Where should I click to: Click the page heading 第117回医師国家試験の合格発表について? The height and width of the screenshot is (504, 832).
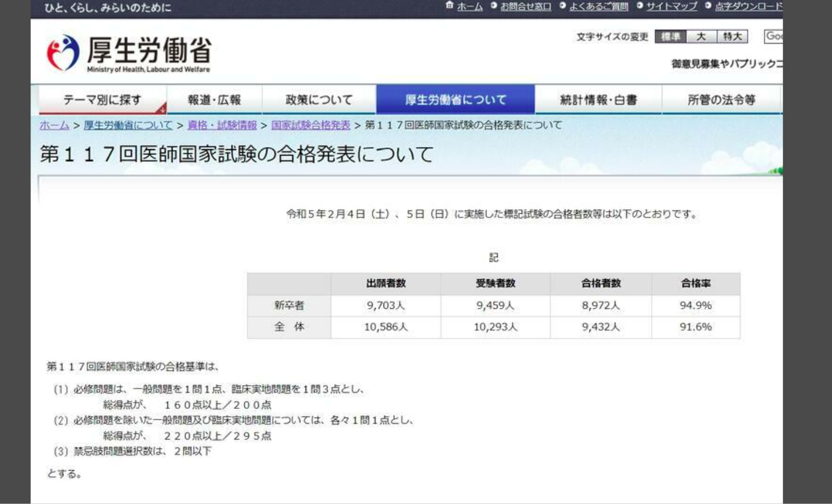[x=236, y=154]
